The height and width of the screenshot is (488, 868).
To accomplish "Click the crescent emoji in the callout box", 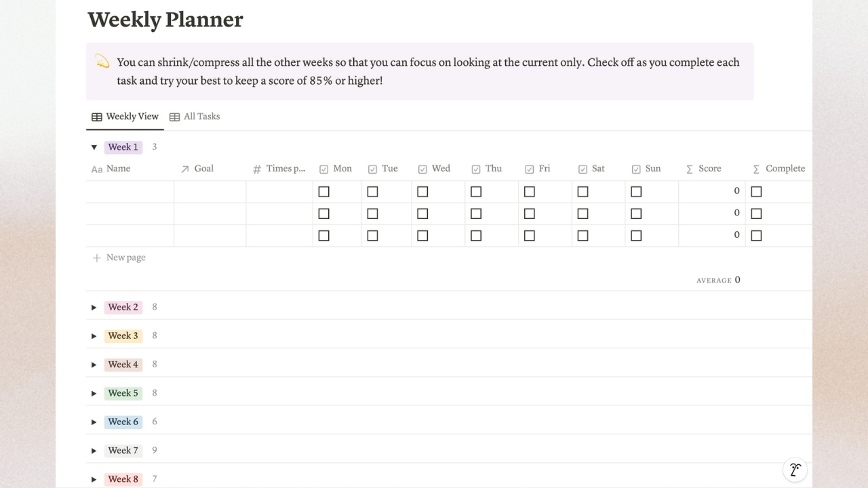I will (102, 62).
